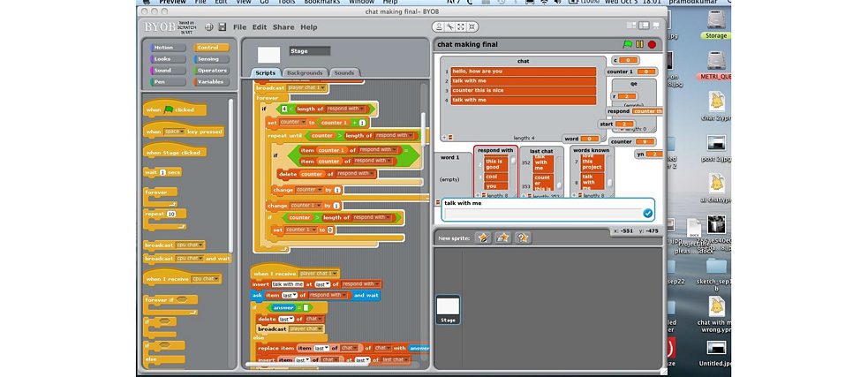Open 'player chat 1' dropdown on broadcast block
The width and height of the screenshot is (868, 377).
pyautogui.click(x=323, y=87)
